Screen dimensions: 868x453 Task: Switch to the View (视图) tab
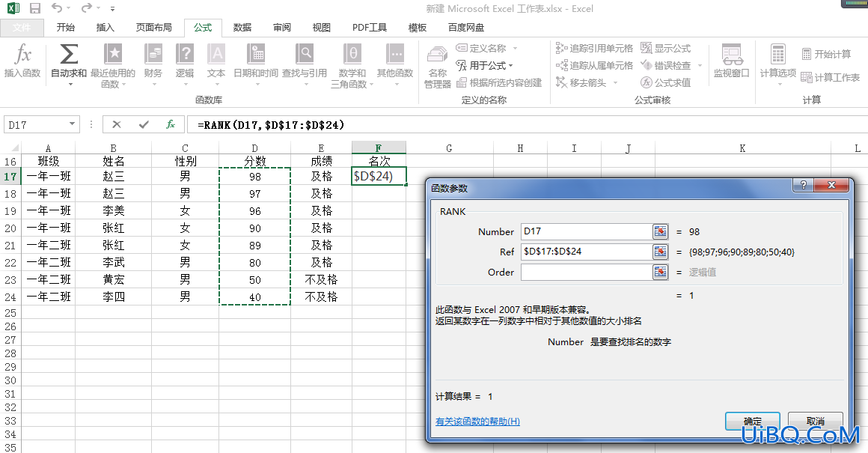[321, 27]
